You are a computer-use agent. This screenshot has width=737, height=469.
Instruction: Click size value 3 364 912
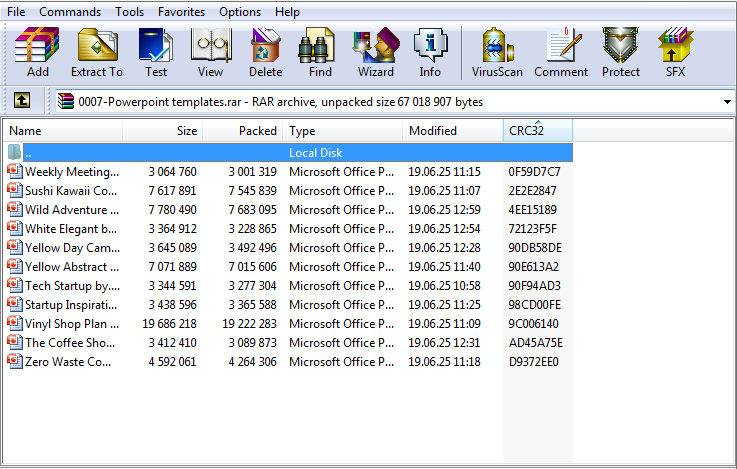tap(172, 229)
